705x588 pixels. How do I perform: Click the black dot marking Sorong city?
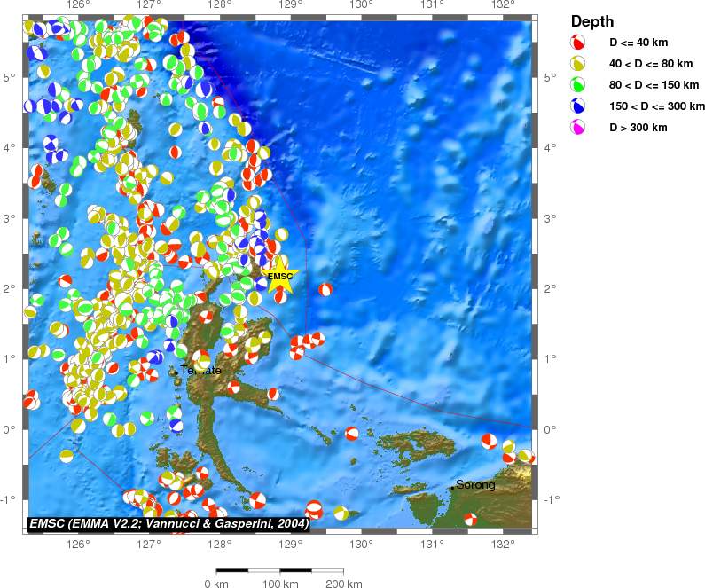452,488
